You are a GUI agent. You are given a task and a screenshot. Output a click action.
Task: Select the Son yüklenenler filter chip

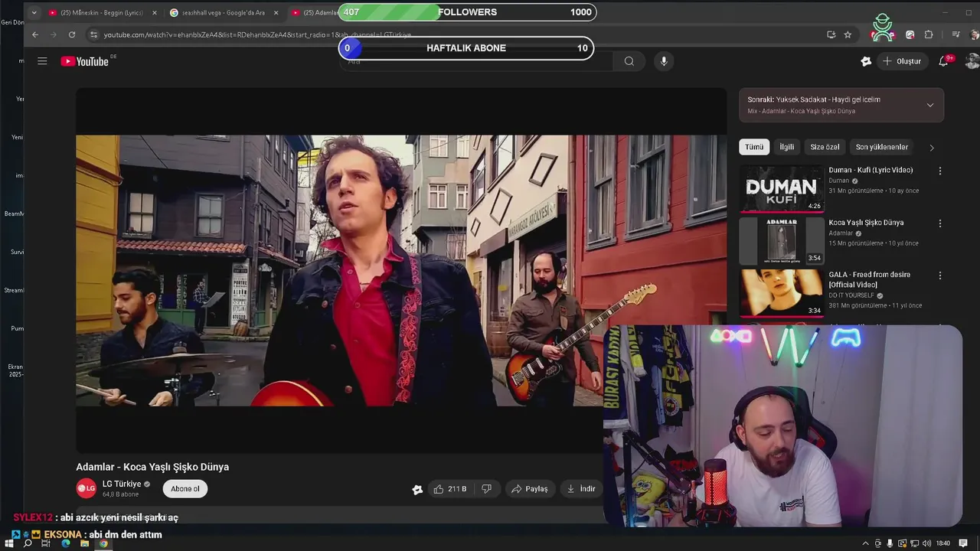882,147
